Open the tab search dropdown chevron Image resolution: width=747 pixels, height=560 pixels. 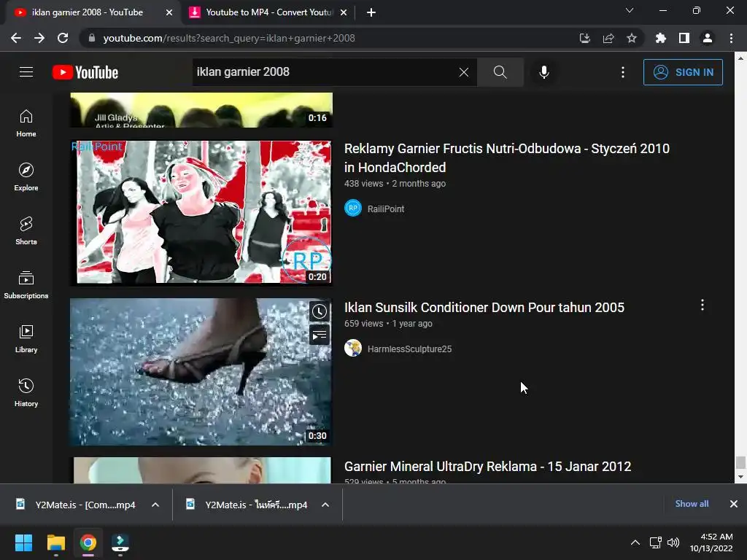click(x=630, y=10)
